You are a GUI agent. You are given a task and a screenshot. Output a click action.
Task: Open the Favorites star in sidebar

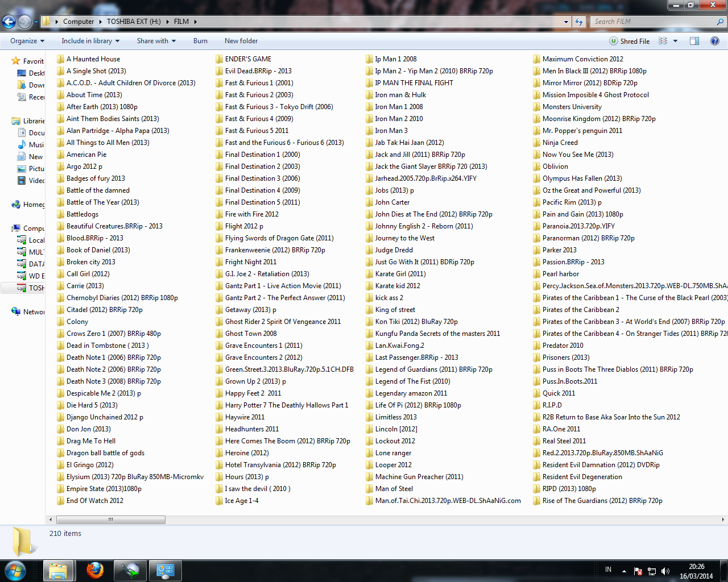(x=16, y=61)
